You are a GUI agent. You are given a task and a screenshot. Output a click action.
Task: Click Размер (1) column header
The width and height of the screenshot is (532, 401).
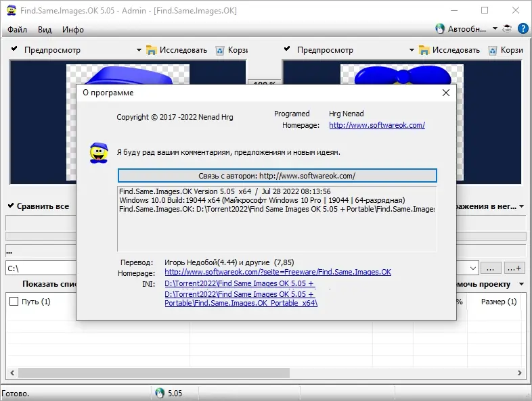tap(498, 302)
